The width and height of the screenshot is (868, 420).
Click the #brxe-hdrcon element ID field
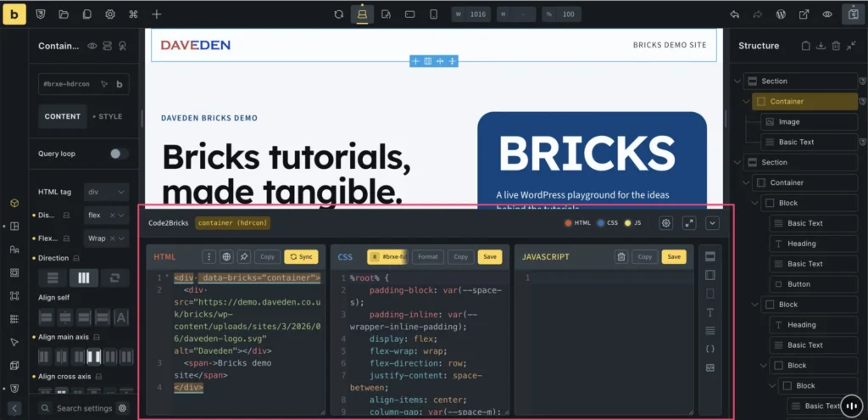pyautogui.click(x=84, y=84)
